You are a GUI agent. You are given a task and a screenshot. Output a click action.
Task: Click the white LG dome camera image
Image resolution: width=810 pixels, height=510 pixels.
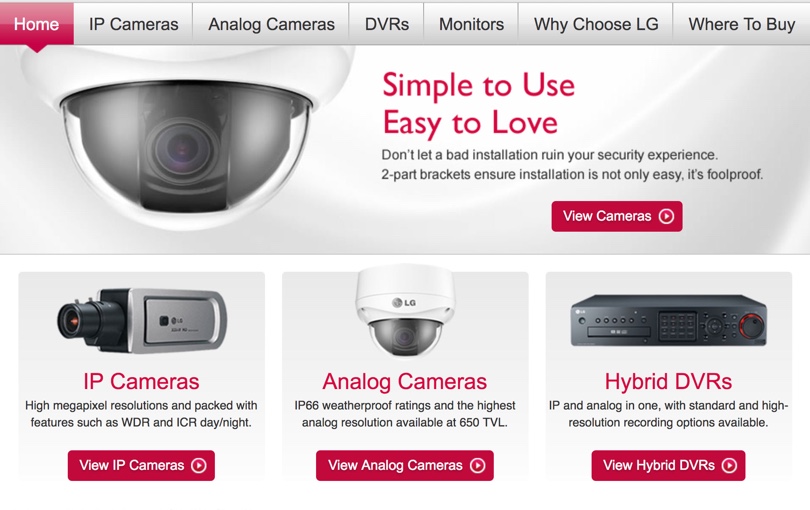(x=405, y=311)
